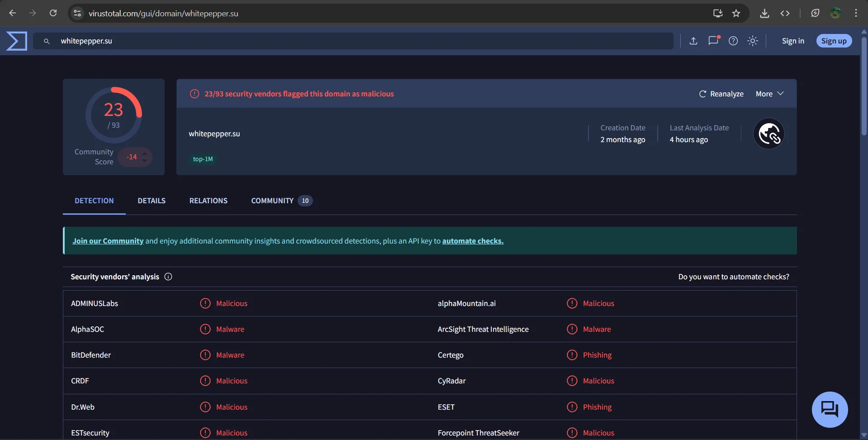868x440 pixels.
Task: Open site information in the address bar
Action: pyautogui.click(x=77, y=13)
